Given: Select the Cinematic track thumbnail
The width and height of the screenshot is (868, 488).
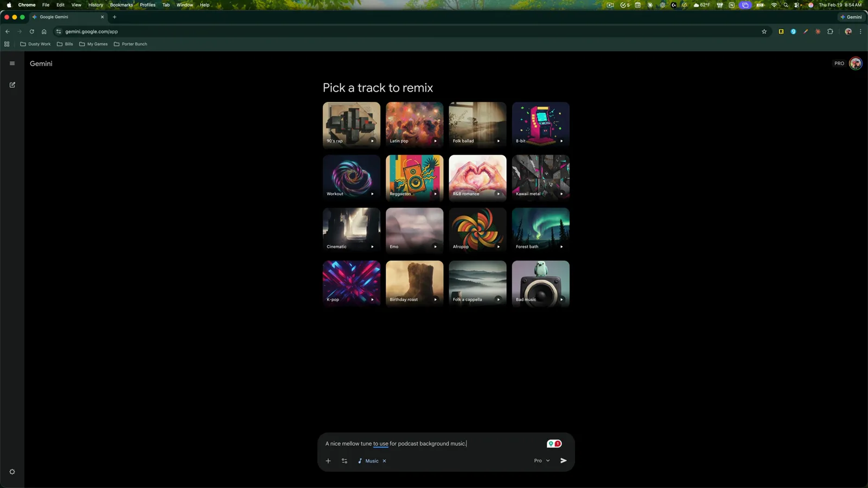Looking at the screenshot, I should [x=352, y=231].
